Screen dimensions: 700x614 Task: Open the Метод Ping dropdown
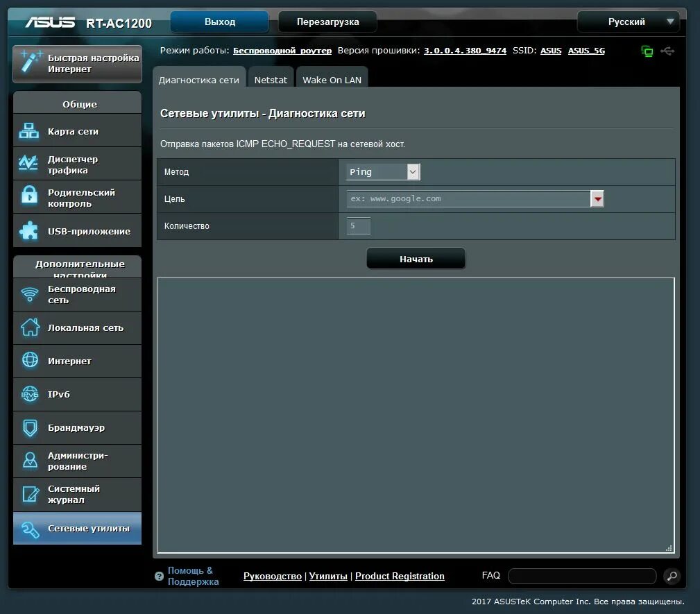click(383, 172)
